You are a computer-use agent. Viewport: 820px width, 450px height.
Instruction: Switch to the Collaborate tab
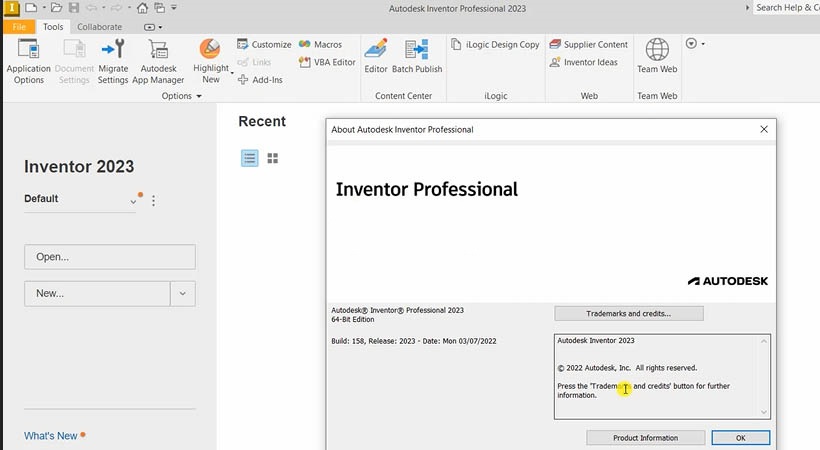point(100,27)
